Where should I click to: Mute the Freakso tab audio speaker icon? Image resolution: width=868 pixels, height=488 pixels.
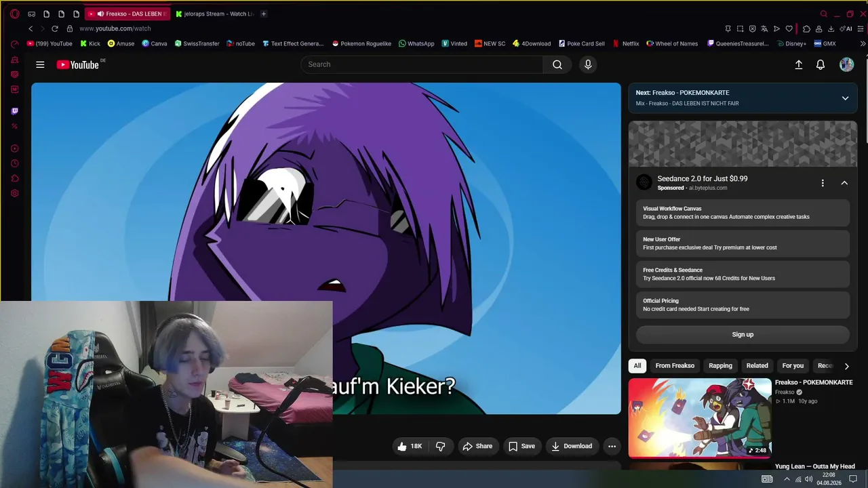[x=100, y=14]
